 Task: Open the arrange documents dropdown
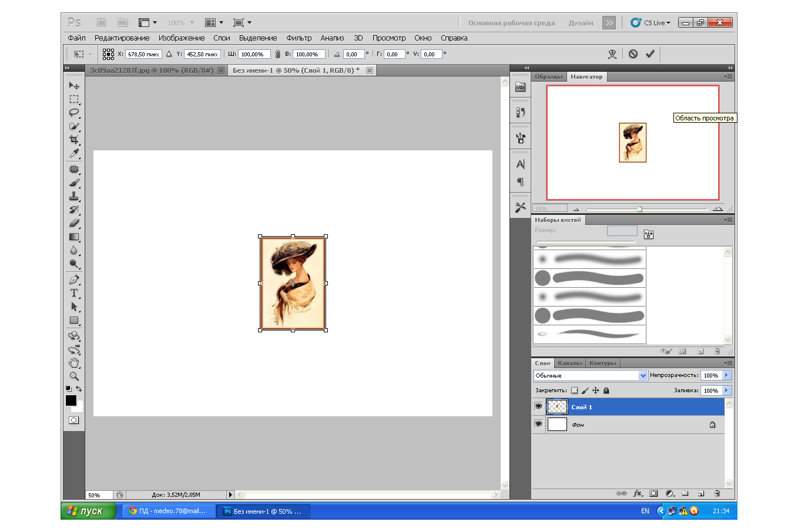click(x=214, y=23)
